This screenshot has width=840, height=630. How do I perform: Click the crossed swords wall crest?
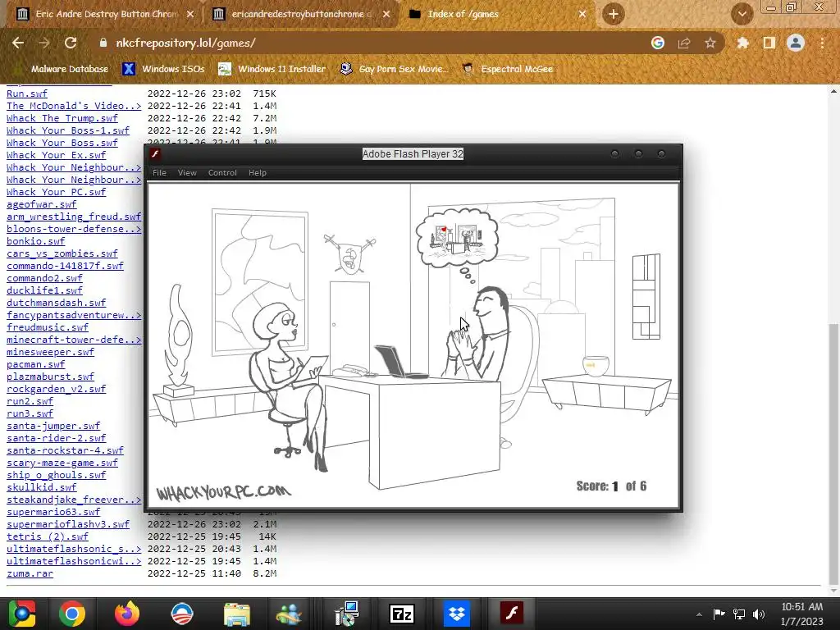pyautogui.click(x=349, y=253)
